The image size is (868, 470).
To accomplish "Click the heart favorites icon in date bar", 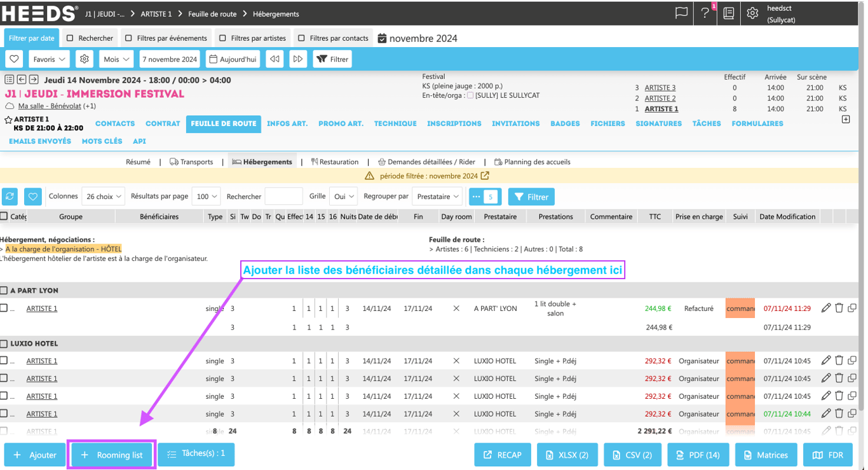I will point(15,59).
